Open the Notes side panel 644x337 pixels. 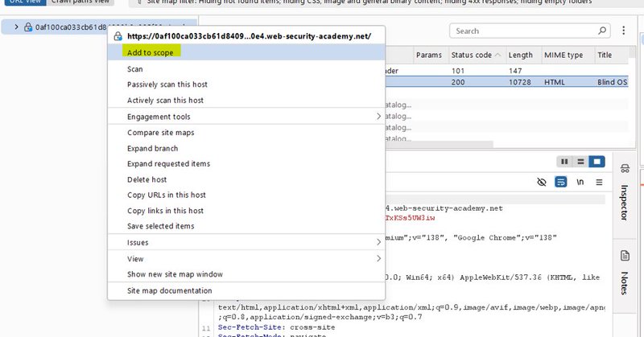pyautogui.click(x=625, y=282)
